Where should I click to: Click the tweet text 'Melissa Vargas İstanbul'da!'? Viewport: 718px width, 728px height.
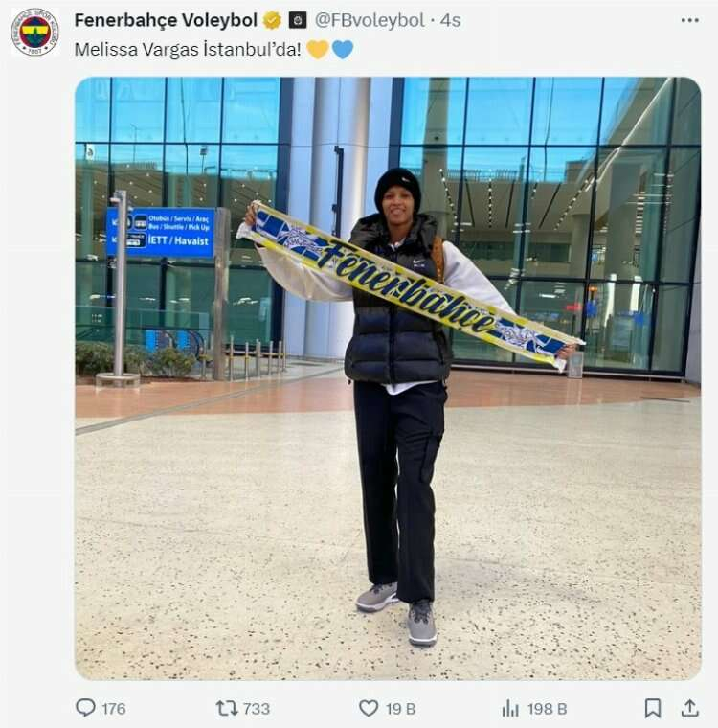click(188, 49)
